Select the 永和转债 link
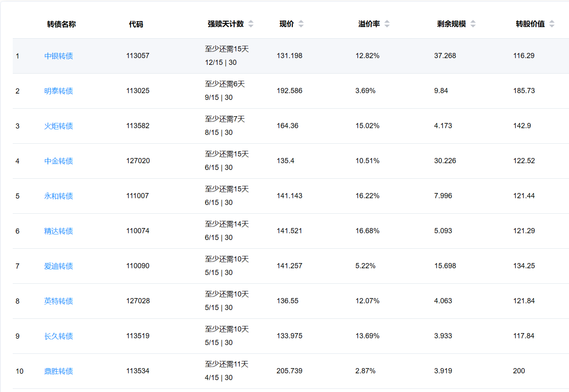This screenshot has width=569, height=392. pos(59,196)
